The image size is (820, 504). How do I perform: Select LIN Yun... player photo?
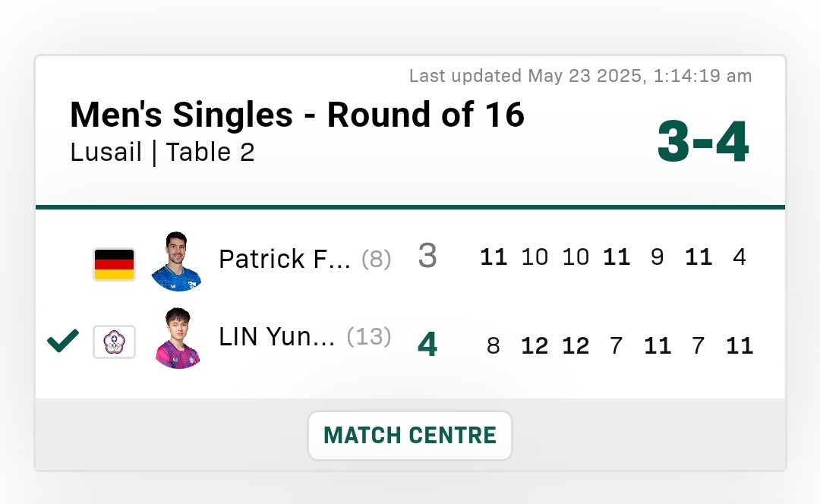178,338
